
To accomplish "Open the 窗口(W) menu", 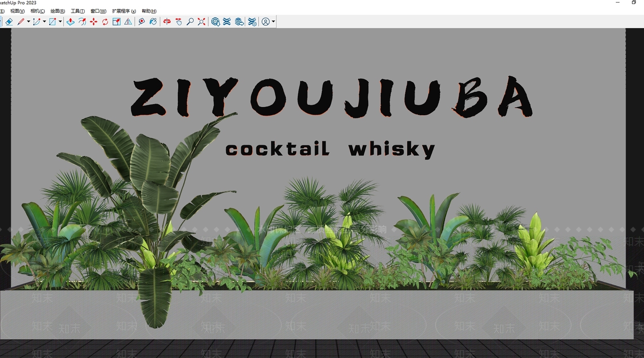I will click(x=98, y=11).
